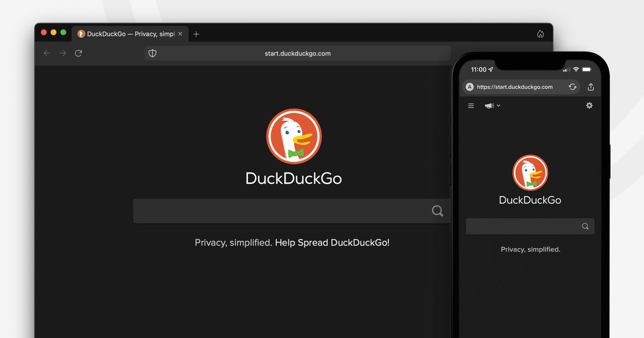Tap the phone DuckDuckGo search field
Image resolution: width=644 pixels, height=338 pixels.
point(530,226)
